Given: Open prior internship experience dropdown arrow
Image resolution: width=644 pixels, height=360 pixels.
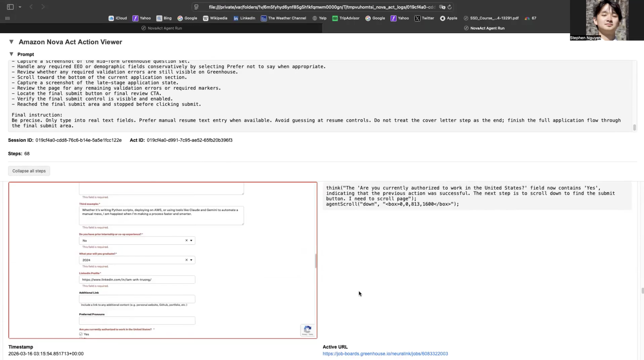Looking at the screenshot, I should (x=191, y=241).
